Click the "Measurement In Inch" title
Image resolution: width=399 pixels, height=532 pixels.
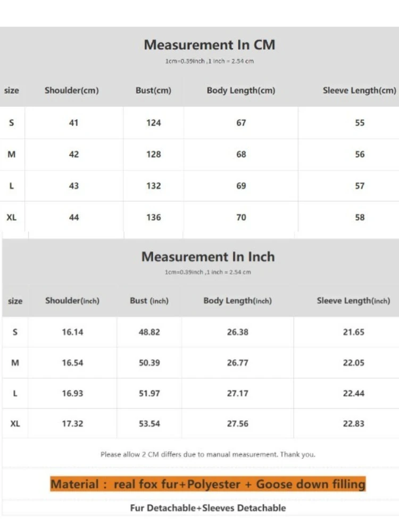point(208,257)
